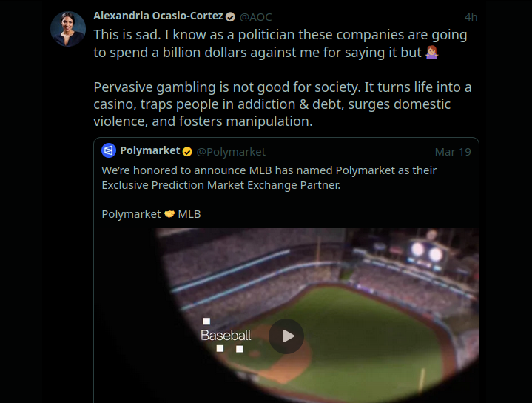532x403 pixels.
Task: Click the handshake emoji before MLB
Action: (169, 214)
